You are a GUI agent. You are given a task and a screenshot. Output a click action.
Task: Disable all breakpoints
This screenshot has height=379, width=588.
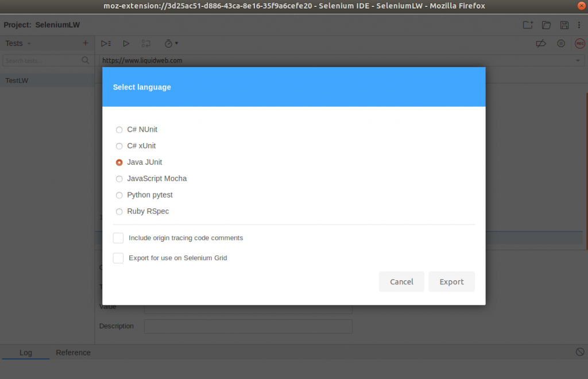pyautogui.click(x=540, y=43)
